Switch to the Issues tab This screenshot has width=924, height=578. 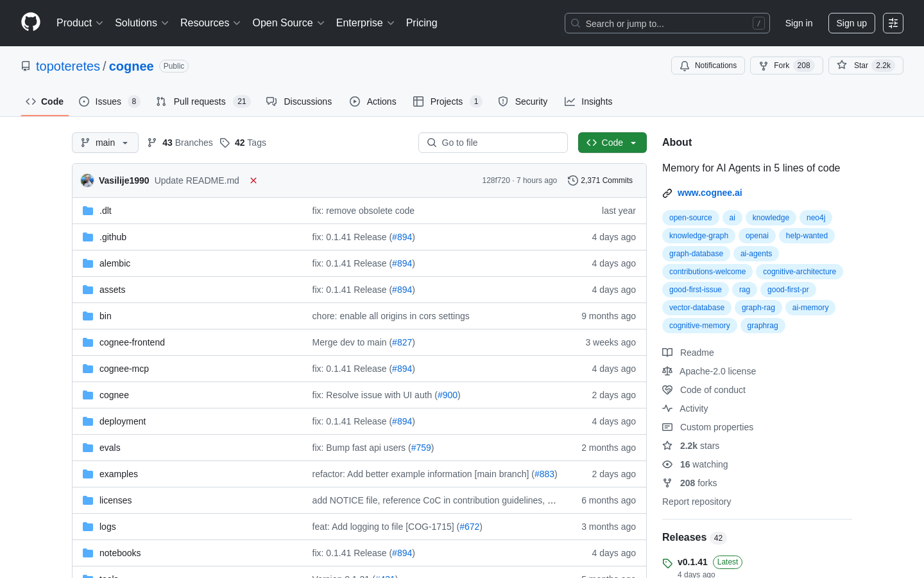click(109, 101)
